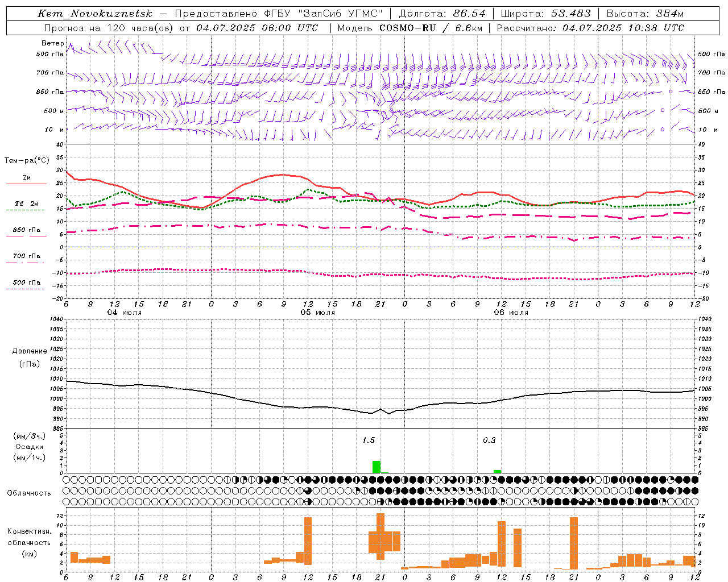Viewport: 728px width, 582px height.
Task: Click the 850 гПа temperature legend entry
Action: point(26,230)
